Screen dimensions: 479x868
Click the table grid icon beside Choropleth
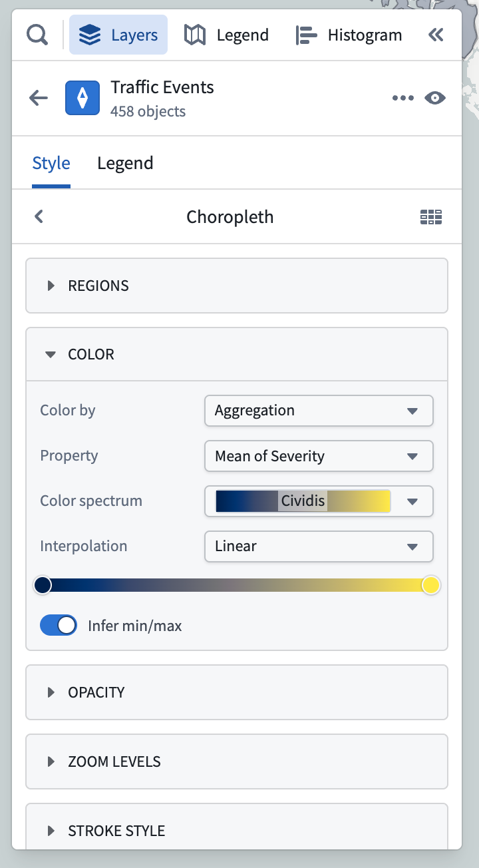[431, 217]
